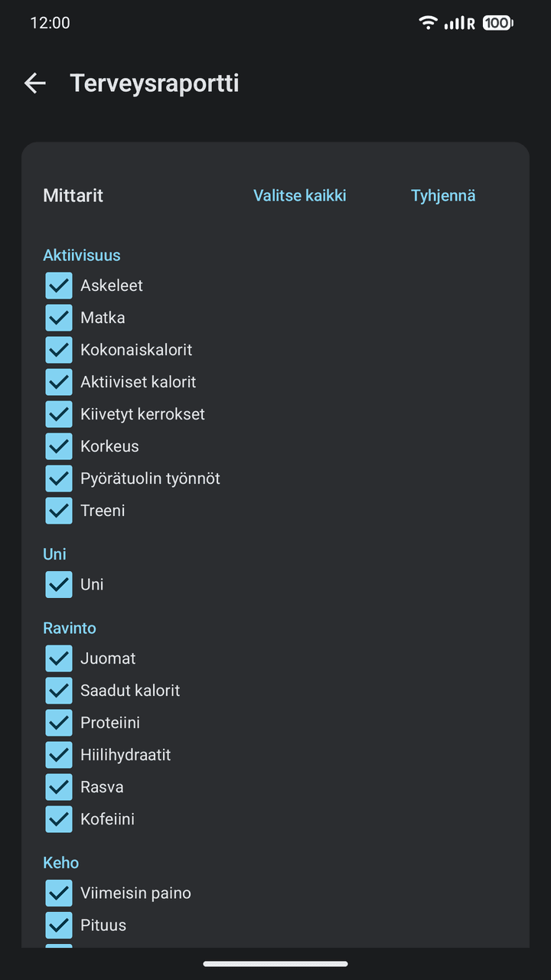Uncheck Viimeisin paino checkbox
The width and height of the screenshot is (551, 980).
click(x=59, y=893)
